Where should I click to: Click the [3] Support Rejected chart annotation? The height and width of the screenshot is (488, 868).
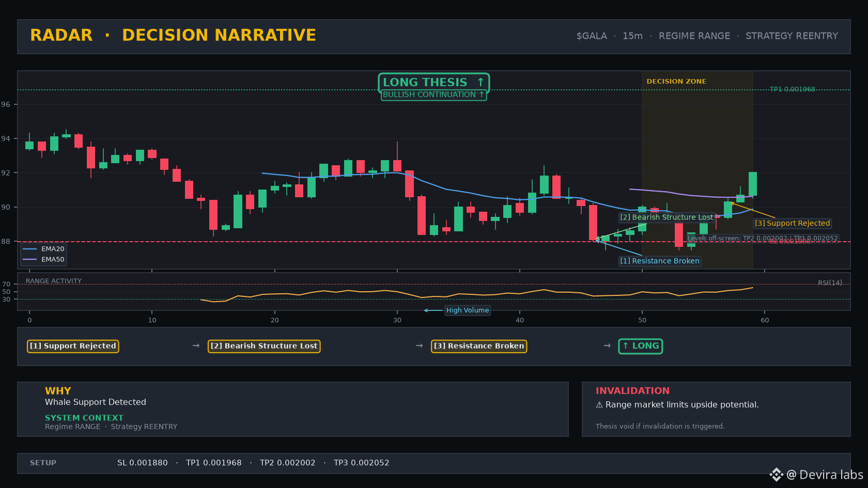coord(793,223)
